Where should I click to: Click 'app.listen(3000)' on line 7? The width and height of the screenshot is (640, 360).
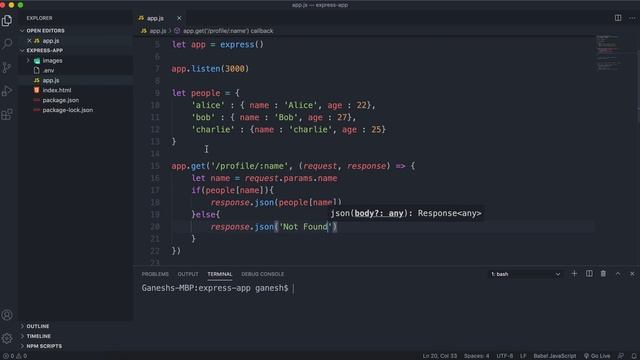pos(210,69)
